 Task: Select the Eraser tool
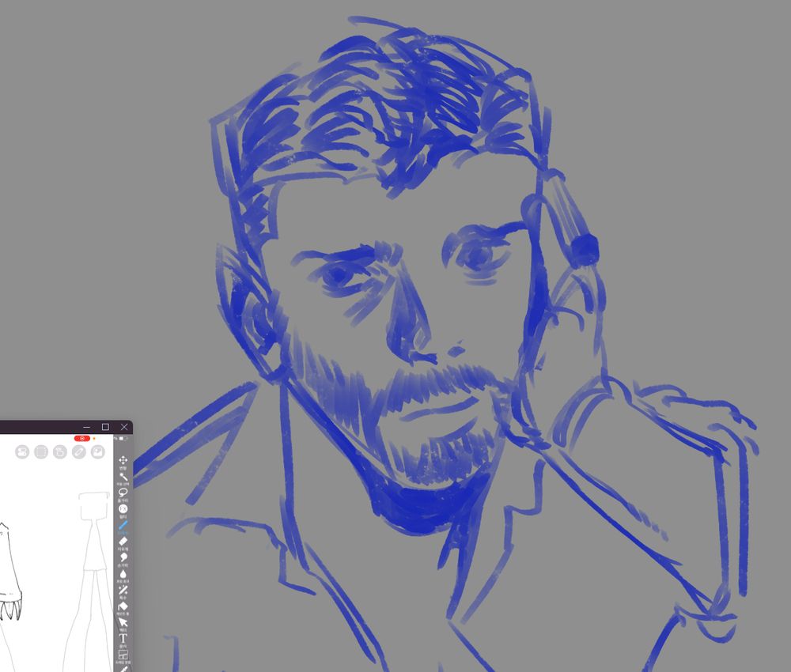click(123, 542)
